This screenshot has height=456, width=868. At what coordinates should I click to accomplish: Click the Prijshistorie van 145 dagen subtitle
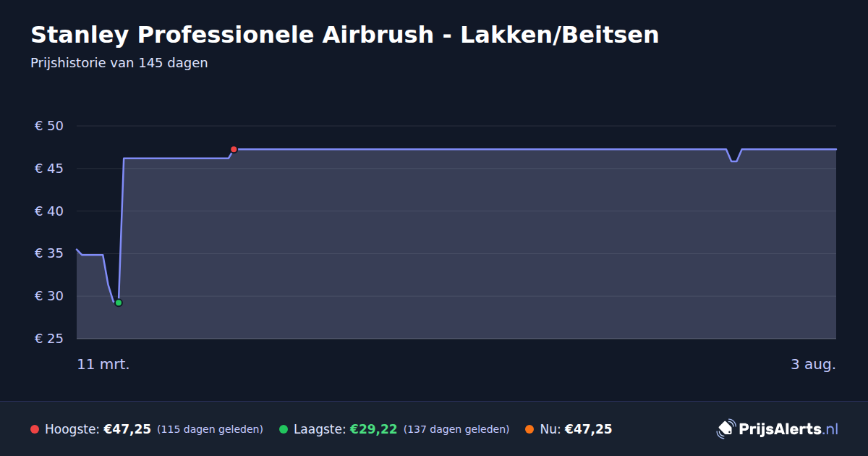coord(119,63)
